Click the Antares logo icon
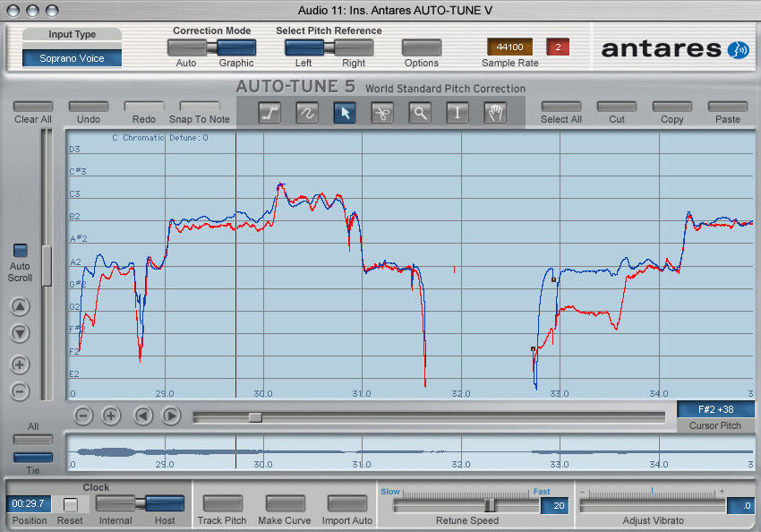The image size is (761, 532). [739, 49]
